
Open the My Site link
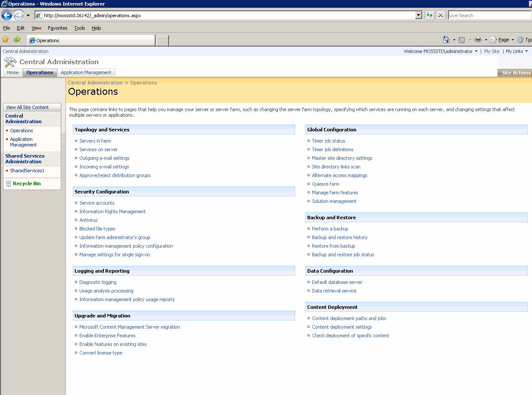[x=492, y=51]
